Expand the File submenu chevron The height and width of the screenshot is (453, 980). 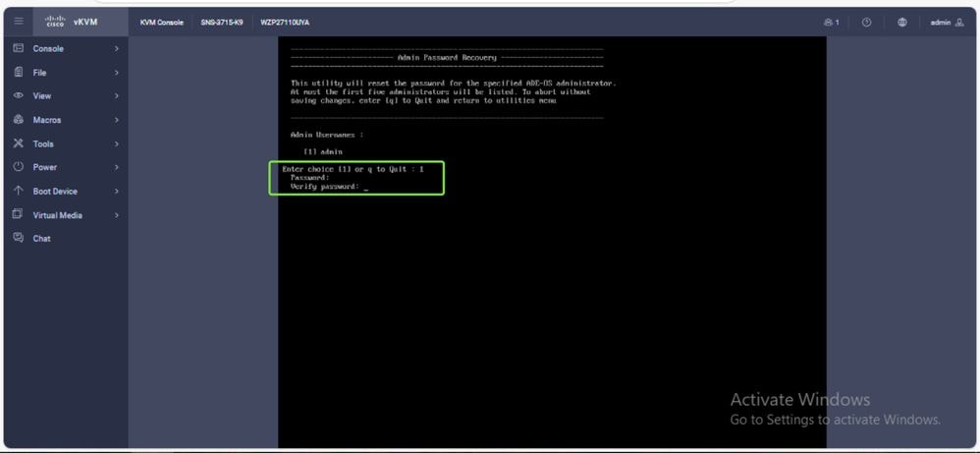[116, 73]
